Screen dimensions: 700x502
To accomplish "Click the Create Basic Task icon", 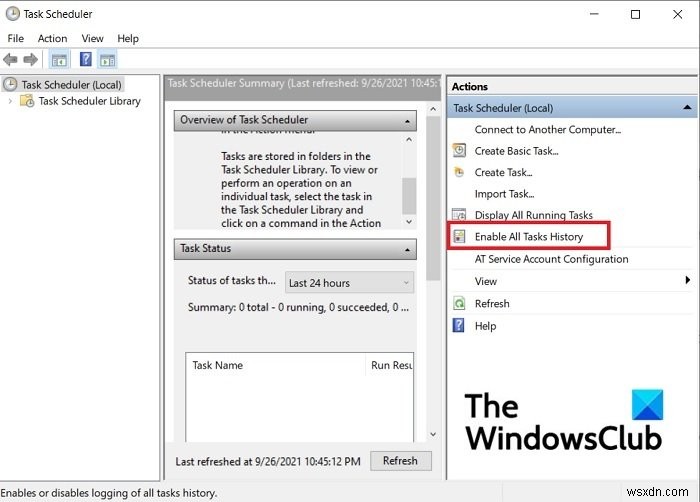I will tap(459, 151).
